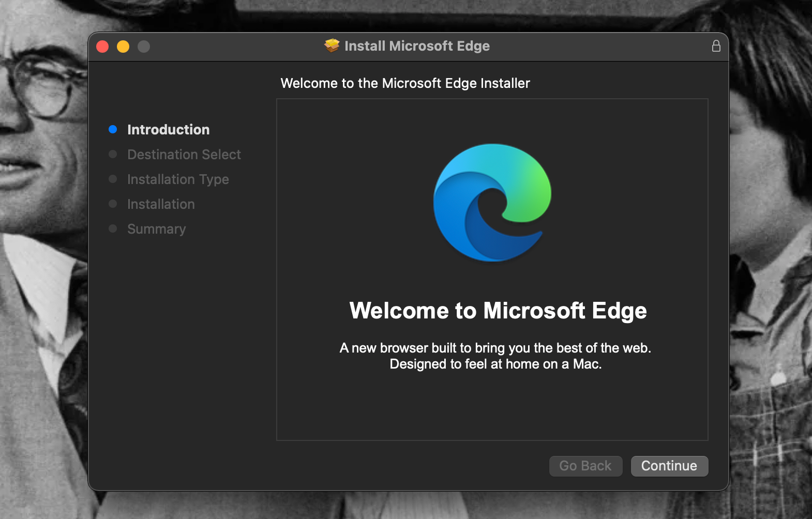The width and height of the screenshot is (812, 519).
Task: Click the Installation step in sidebar
Action: 161,204
